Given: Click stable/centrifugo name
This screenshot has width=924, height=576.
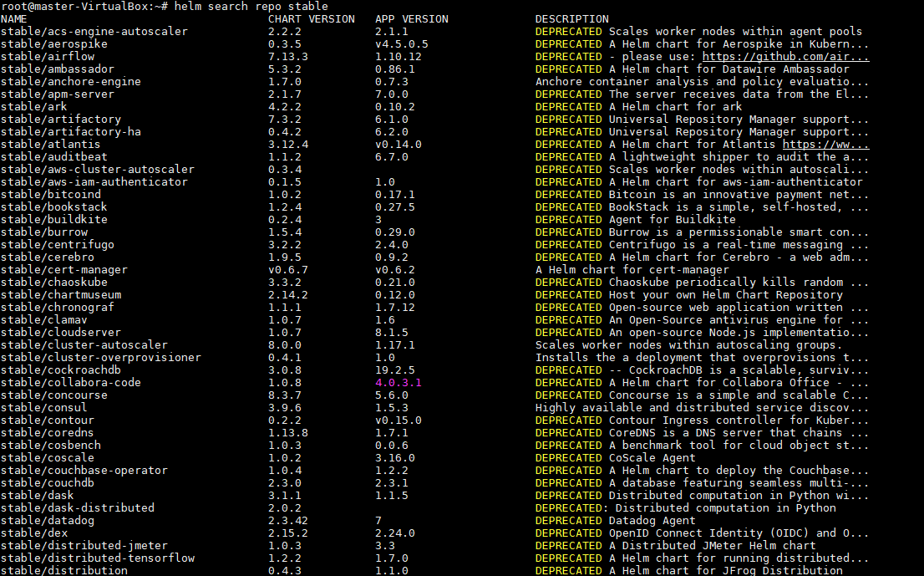Looking at the screenshot, I should (x=58, y=245).
